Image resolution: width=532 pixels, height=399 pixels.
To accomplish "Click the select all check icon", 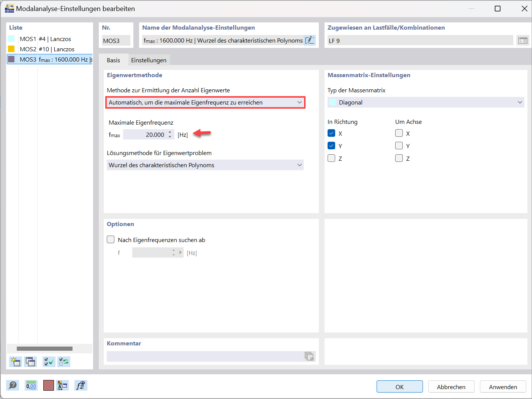I will tap(49, 362).
